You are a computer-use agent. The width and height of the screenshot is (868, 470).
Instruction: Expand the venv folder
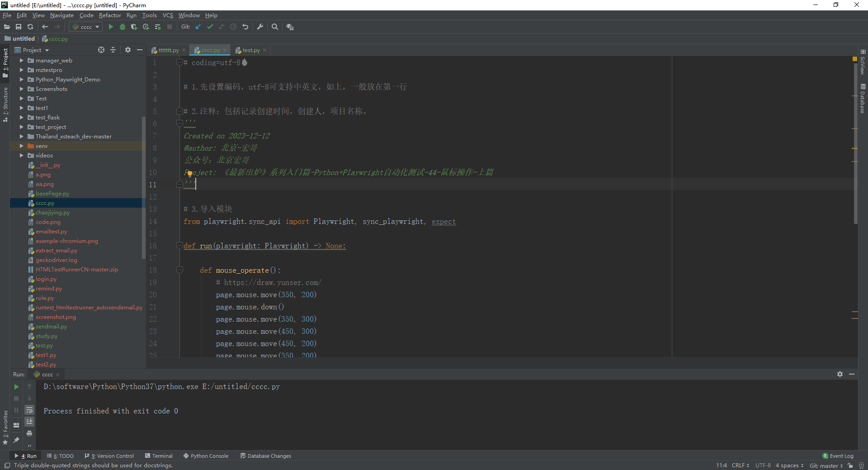click(21, 146)
